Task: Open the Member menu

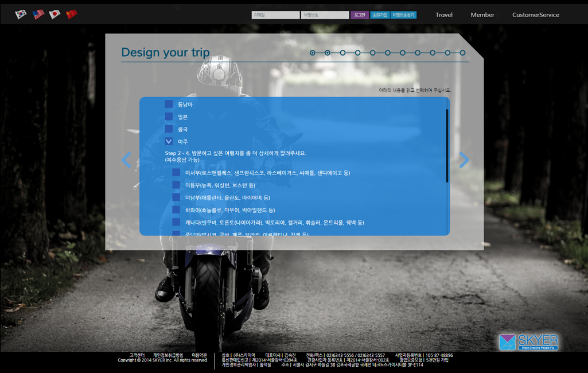Action: [x=482, y=15]
